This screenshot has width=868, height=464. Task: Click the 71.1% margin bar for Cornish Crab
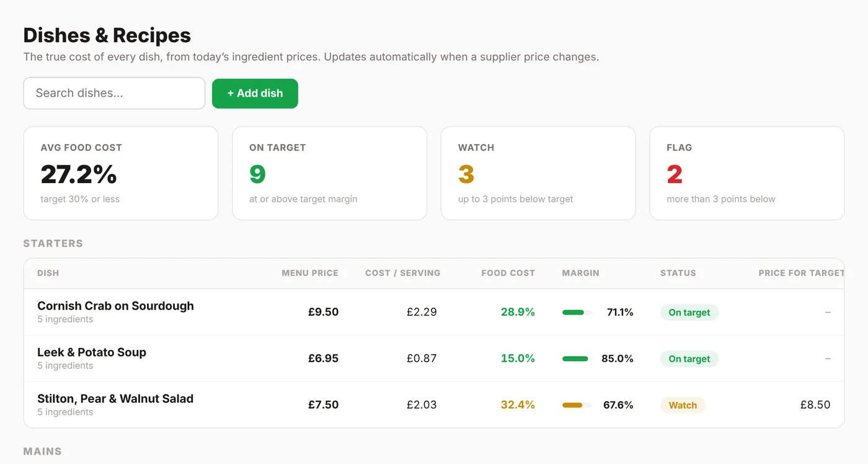tap(577, 313)
